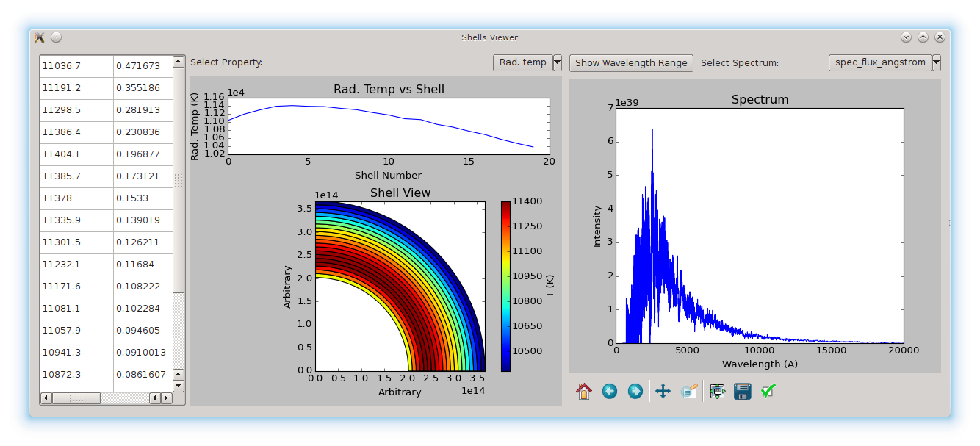Select table cell 10872.3
The height and width of the screenshot is (446, 980).
coord(77,375)
